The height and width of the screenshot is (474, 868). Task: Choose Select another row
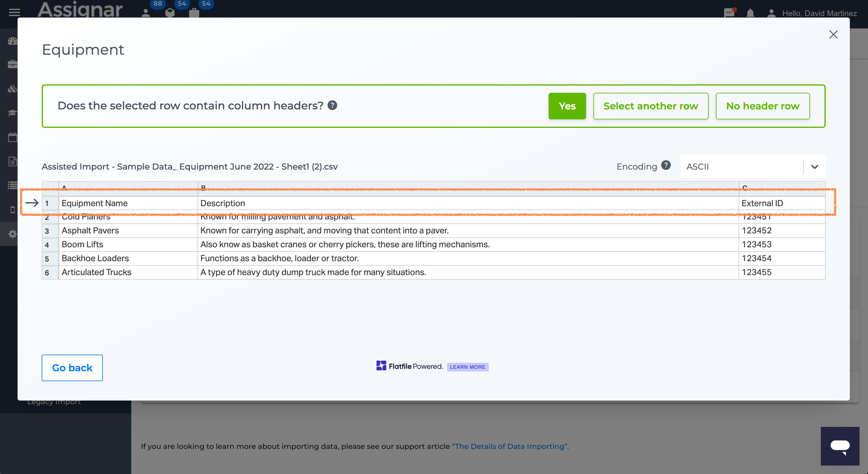point(651,106)
